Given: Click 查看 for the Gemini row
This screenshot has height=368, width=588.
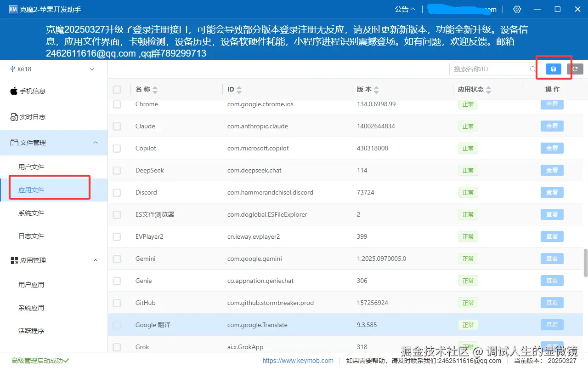Looking at the screenshot, I should tap(552, 259).
